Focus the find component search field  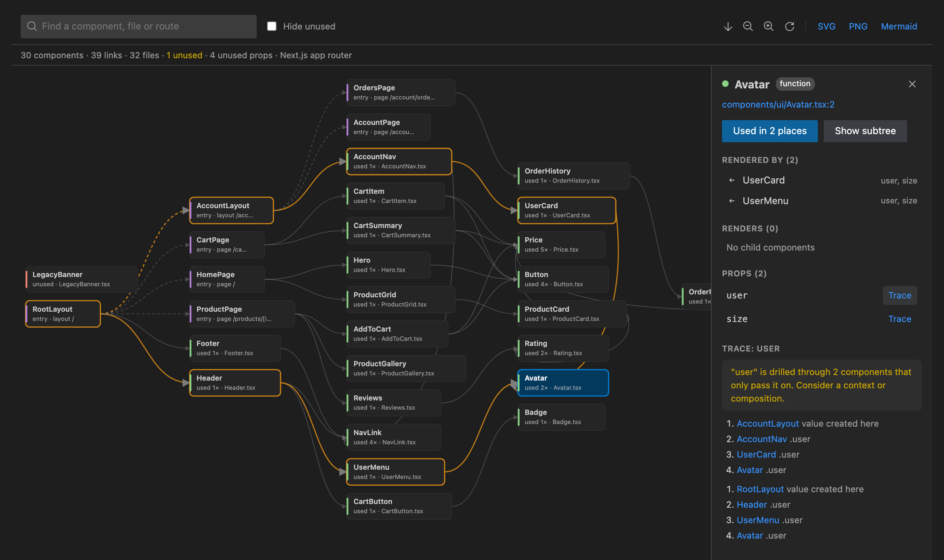click(x=139, y=27)
